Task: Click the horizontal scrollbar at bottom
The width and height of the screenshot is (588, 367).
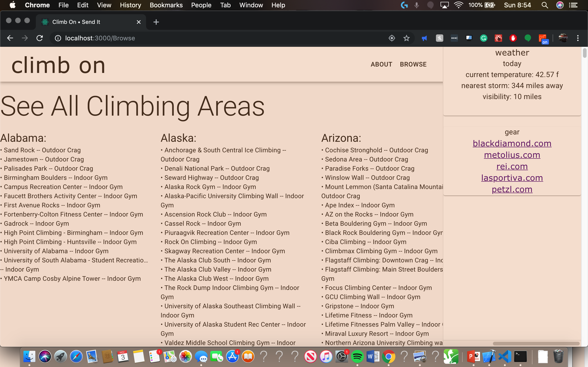Action: click(536, 343)
